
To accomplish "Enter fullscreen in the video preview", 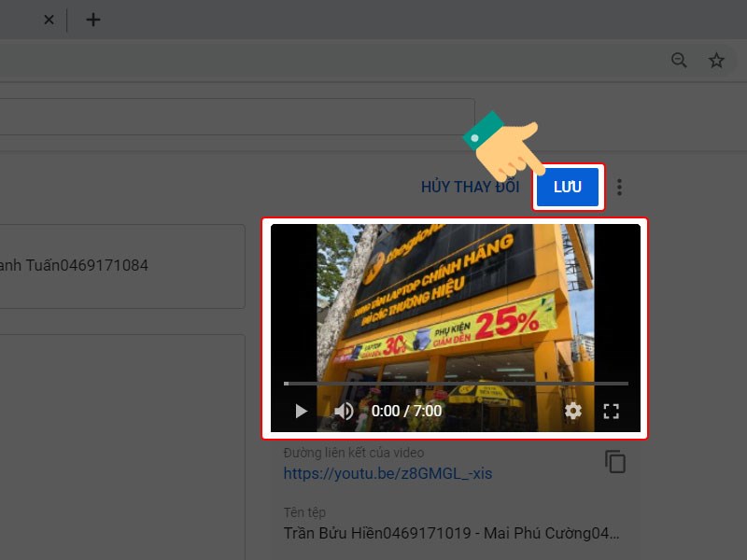I will (612, 411).
